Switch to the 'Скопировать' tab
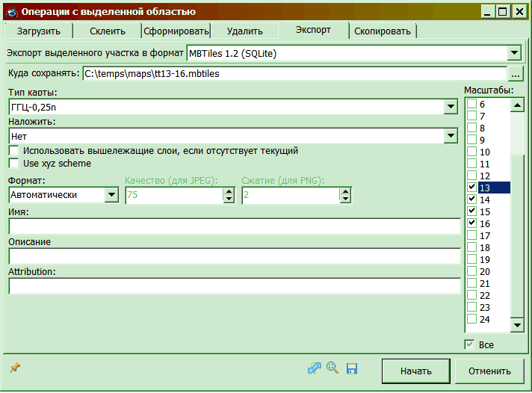This screenshot has width=532, height=393. [x=382, y=31]
